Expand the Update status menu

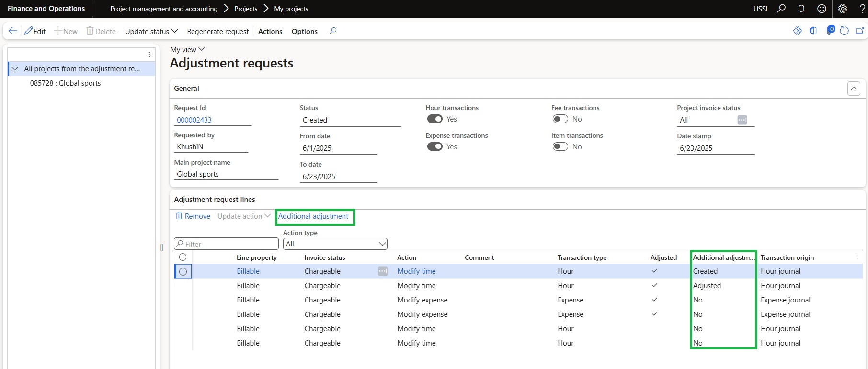point(151,31)
